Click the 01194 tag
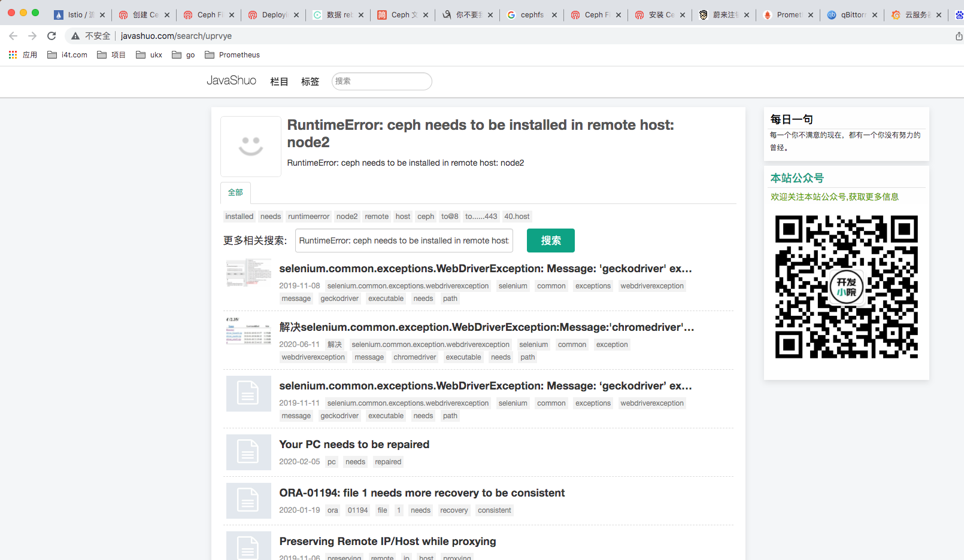Viewport: 964px width, 560px height. (x=358, y=510)
